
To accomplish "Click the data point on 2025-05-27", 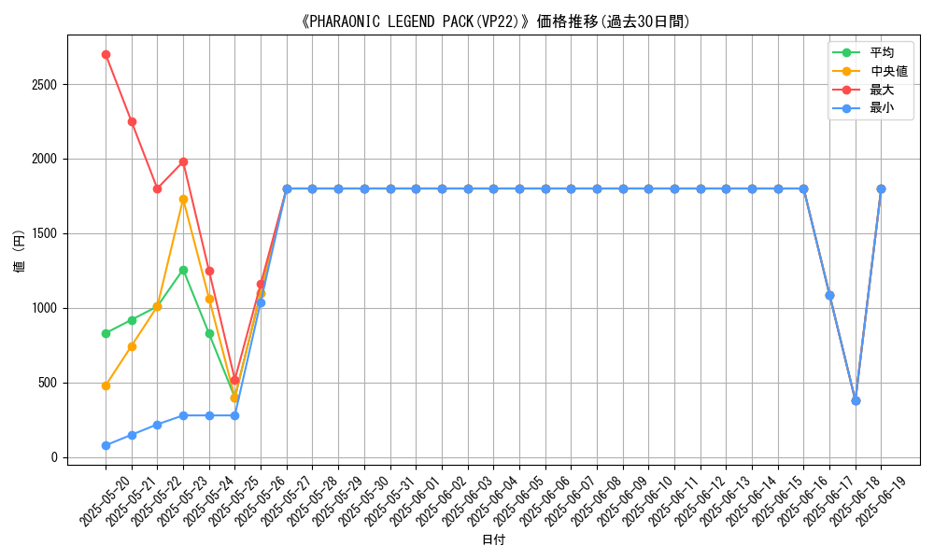I will coord(287,189).
